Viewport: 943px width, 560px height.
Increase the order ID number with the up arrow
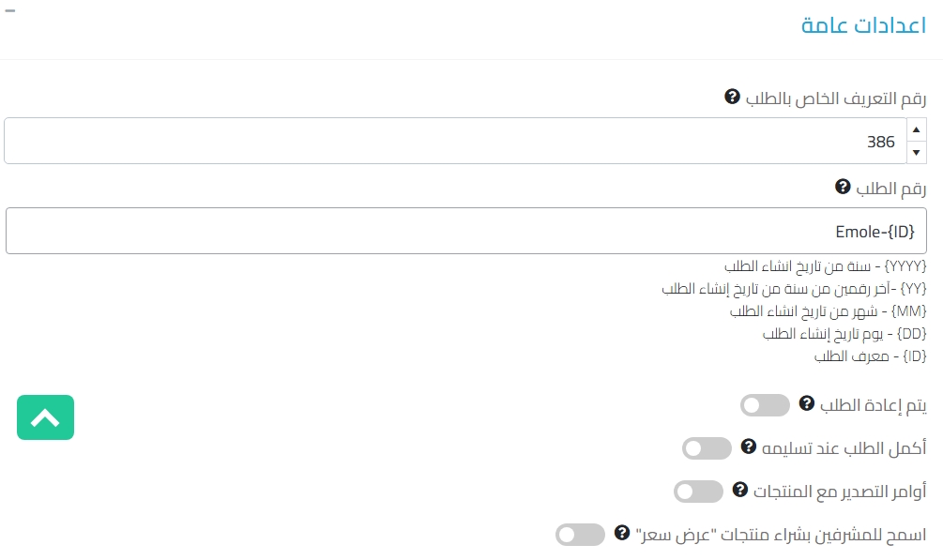[x=916, y=129]
